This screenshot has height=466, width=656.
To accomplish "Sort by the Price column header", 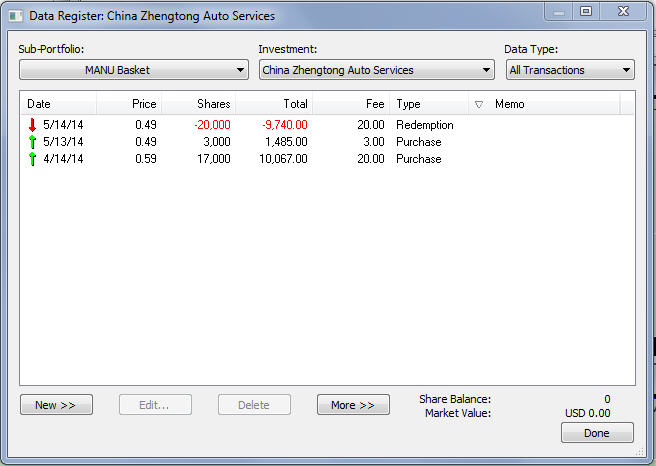I will coord(129,104).
